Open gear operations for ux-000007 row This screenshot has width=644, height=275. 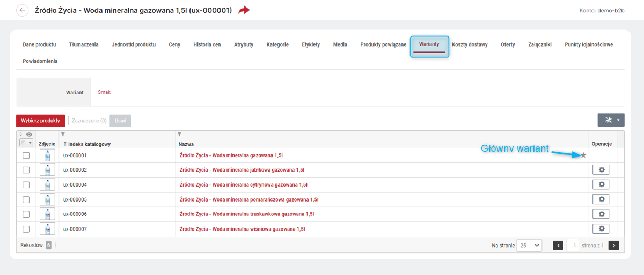[x=601, y=229]
